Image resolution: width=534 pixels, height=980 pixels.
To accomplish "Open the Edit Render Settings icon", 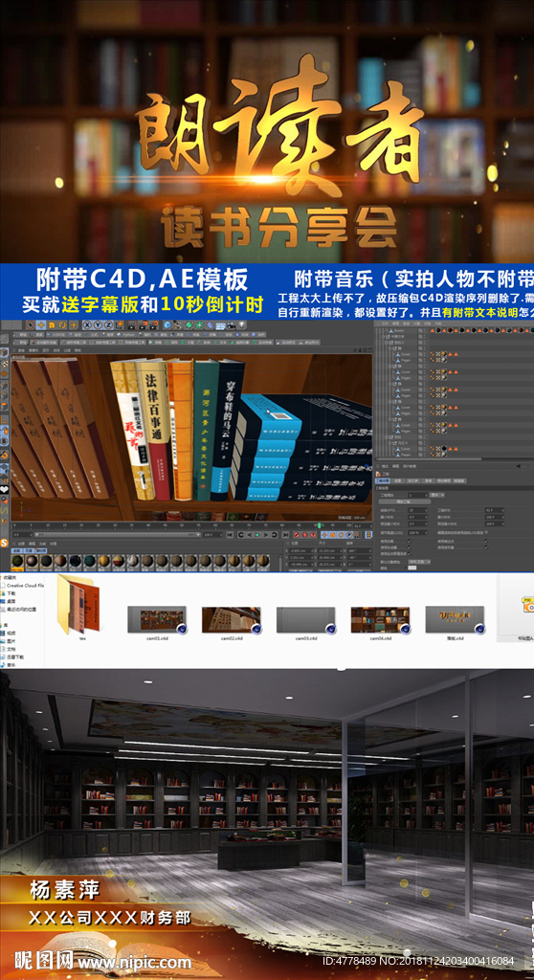I will [x=154, y=325].
